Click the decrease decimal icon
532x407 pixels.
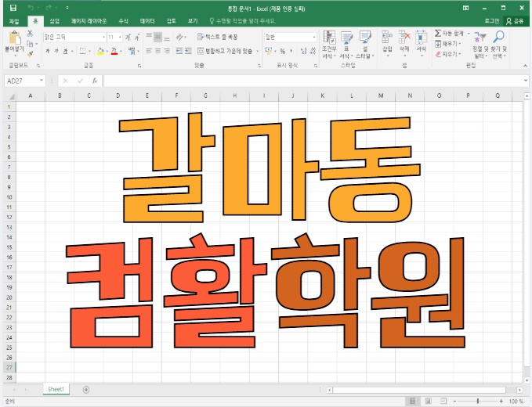click(313, 51)
